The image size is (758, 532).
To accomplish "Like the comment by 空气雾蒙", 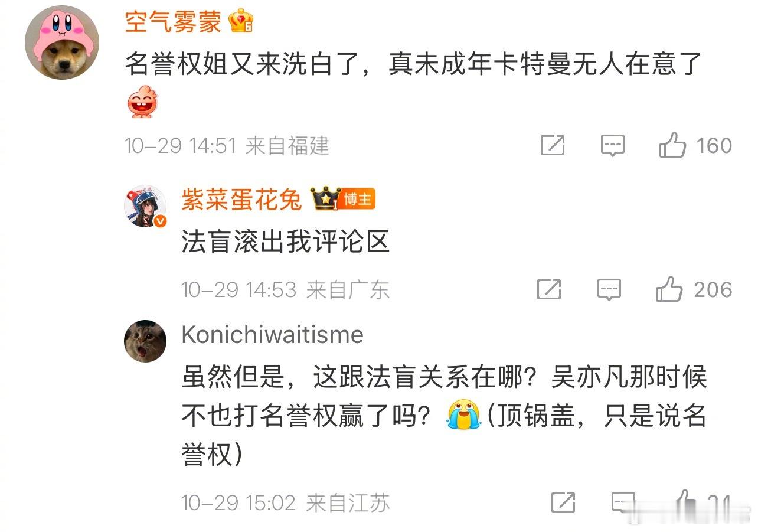I will click(x=695, y=145).
